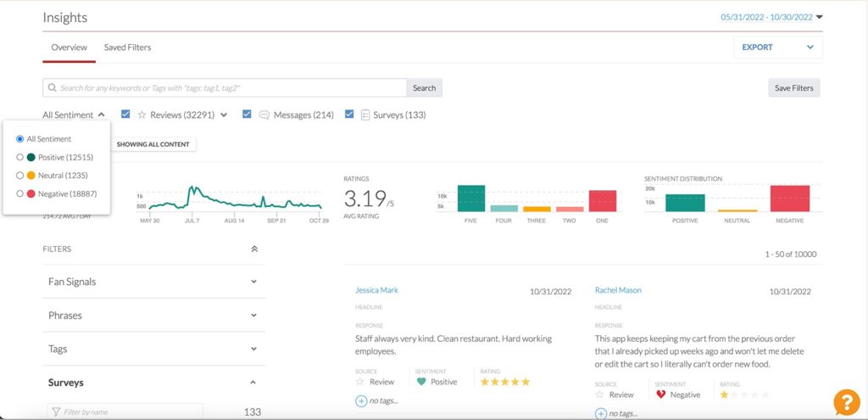This screenshot has height=420, width=868.
Task: Select the Neutral (1235) radio option
Action: tap(20, 176)
